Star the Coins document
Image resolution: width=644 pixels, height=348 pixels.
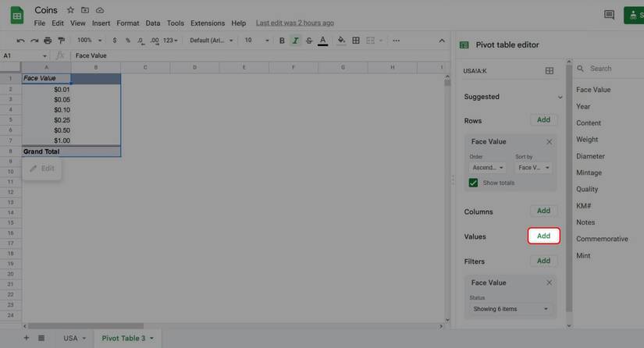point(71,10)
